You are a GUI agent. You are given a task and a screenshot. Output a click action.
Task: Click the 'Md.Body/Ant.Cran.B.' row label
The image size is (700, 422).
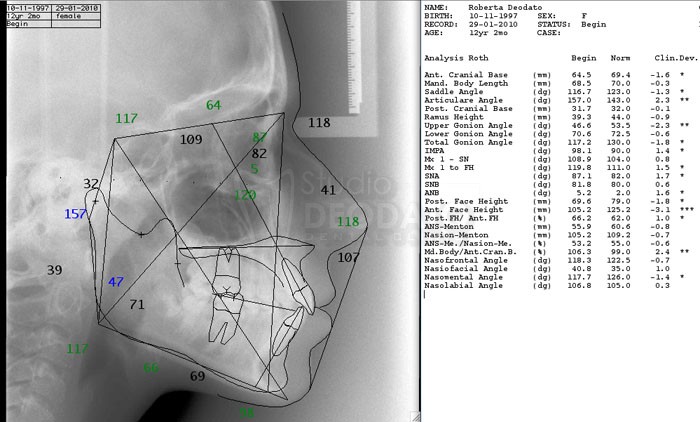[470, 252]
